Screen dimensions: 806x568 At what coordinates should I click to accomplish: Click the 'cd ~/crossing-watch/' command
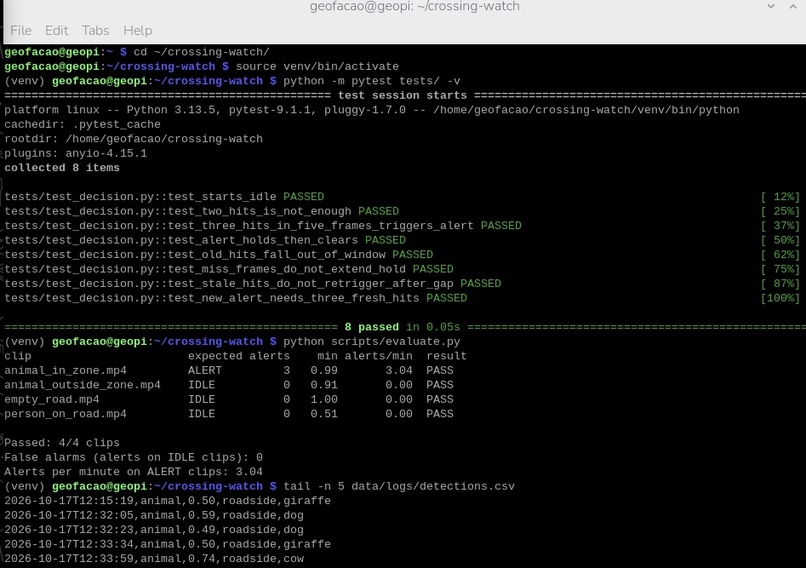[201, 52]
